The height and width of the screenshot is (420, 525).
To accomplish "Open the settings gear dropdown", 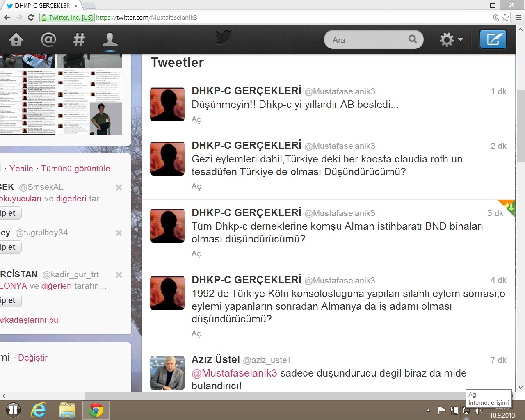I will click(451, 40).
